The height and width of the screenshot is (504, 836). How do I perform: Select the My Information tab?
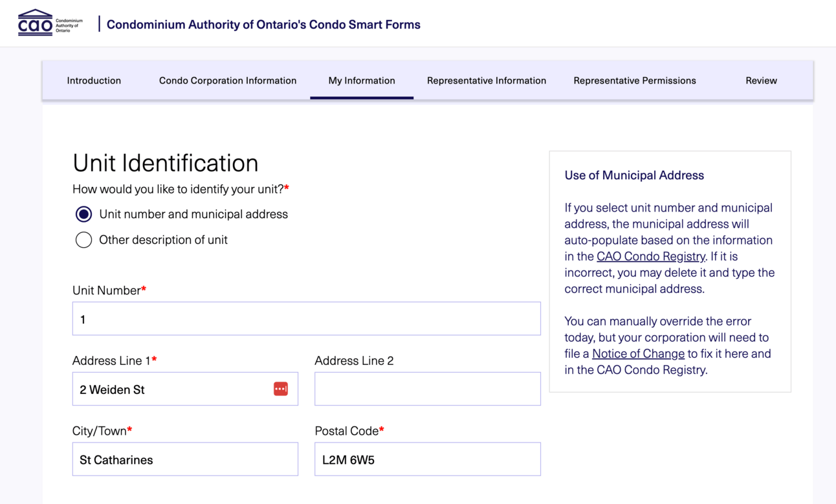coord(362,81)
